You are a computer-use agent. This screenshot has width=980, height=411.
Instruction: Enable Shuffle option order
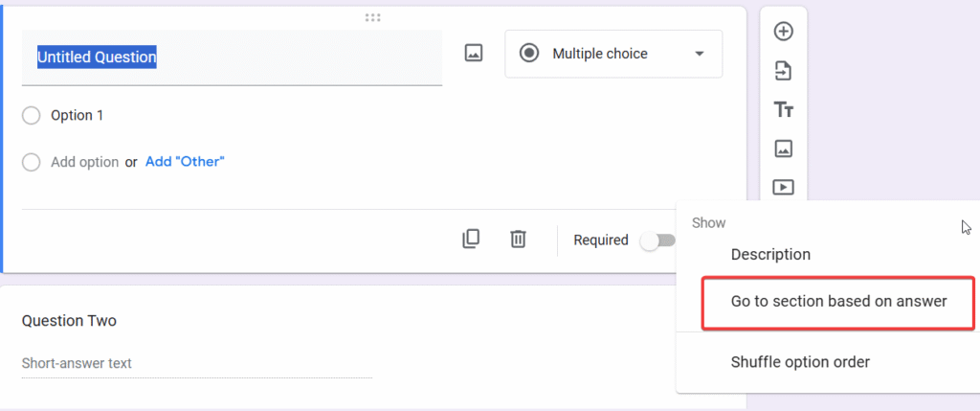click(800, 362)
